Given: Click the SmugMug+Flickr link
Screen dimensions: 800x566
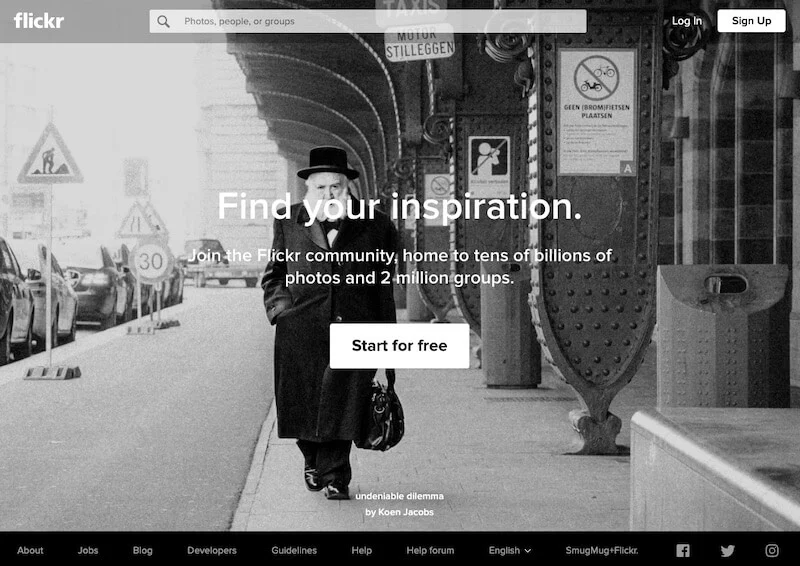Looking at the screenshot, I should click(x=602, y=550).
